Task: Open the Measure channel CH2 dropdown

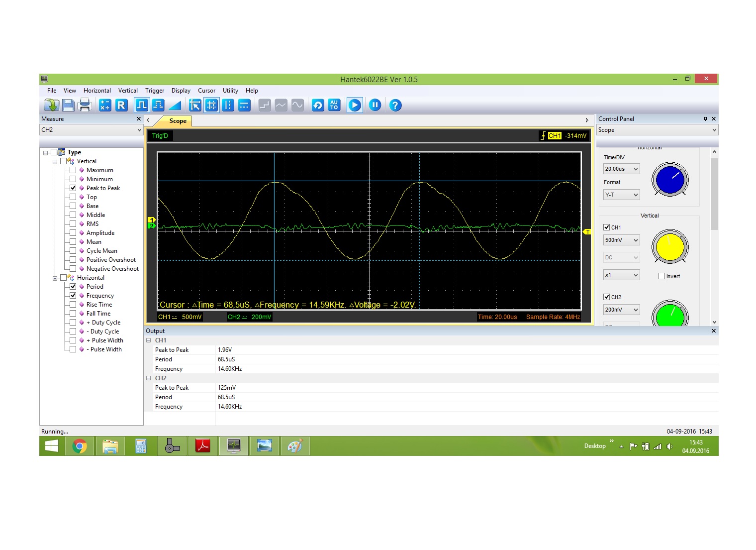Action: pos(91,130)
